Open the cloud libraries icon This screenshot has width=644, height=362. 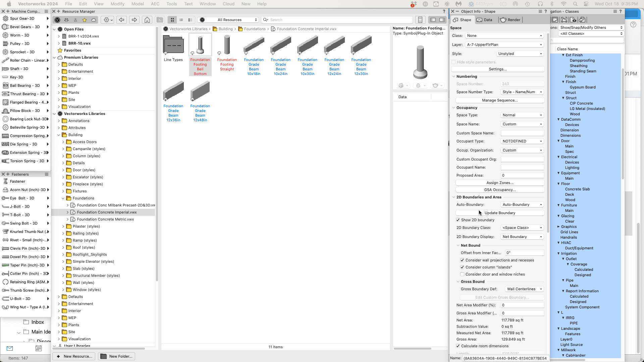coord(94,20)
